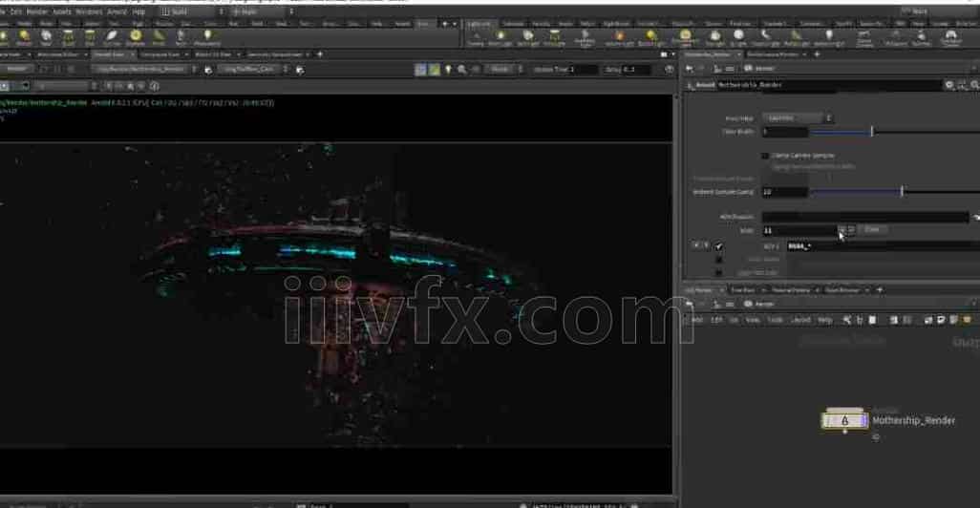Add an Arnold Disk light

90,38
